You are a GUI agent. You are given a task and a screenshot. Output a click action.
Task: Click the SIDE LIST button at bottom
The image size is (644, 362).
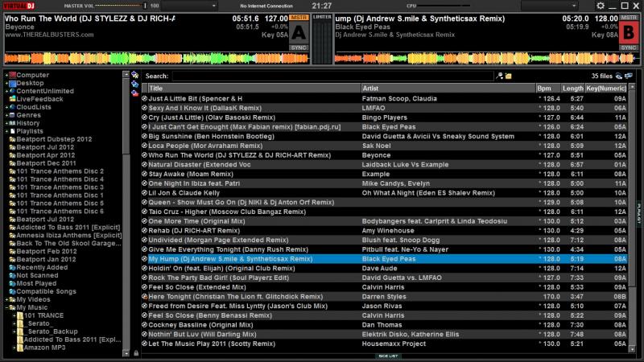[388, 356]
